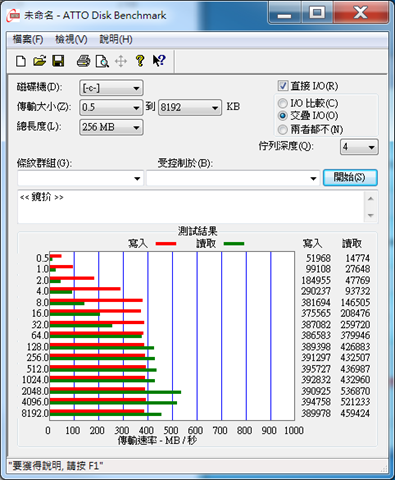395x480 pixels.
Task: Click the read value 536870
Action: (x=355, y=391)
